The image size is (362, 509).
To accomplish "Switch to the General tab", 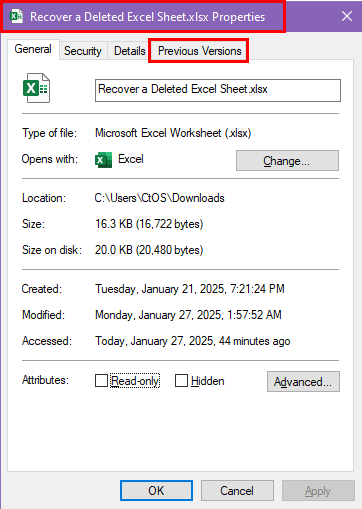I will coord(33,49).
